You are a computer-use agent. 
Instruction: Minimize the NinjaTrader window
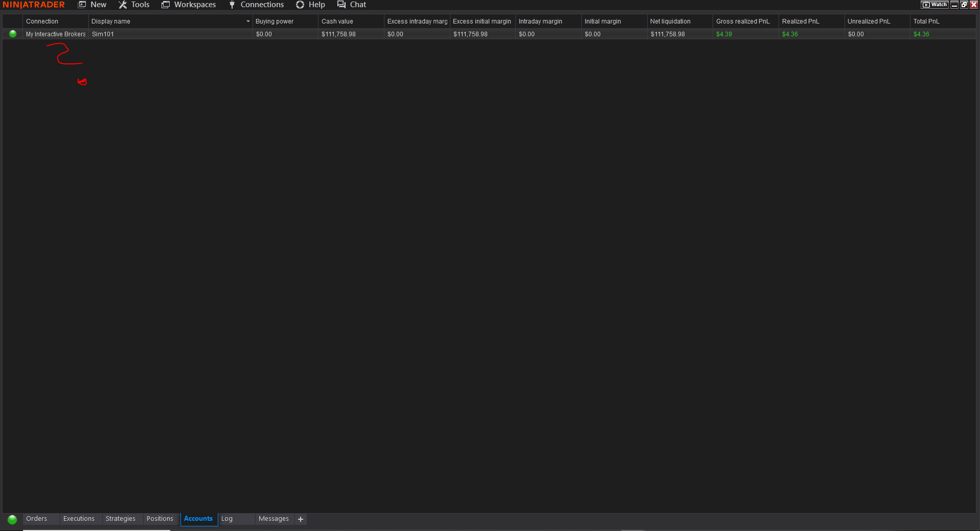pos(954,5)
